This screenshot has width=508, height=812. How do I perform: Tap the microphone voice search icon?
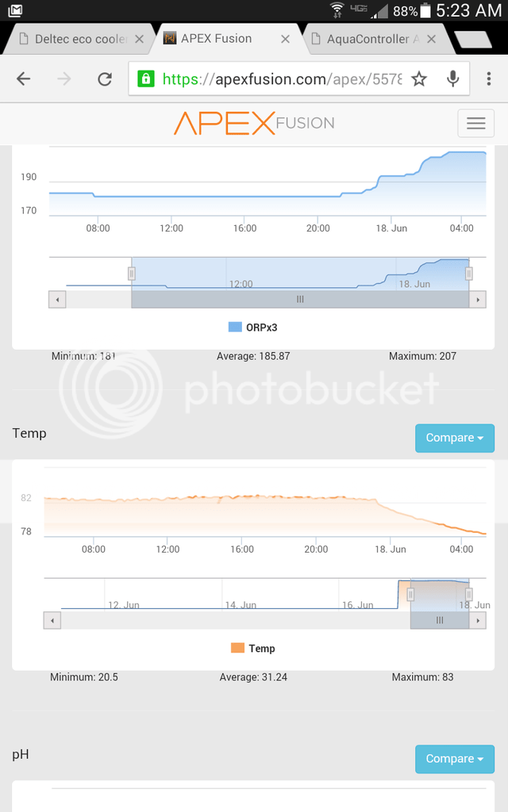tap(453, 79)
